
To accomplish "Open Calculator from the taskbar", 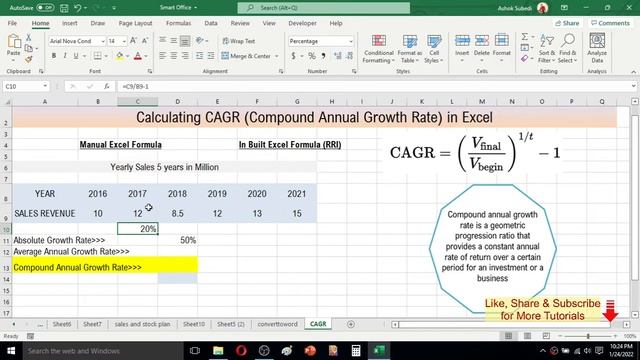I will [x=356, y=351].
